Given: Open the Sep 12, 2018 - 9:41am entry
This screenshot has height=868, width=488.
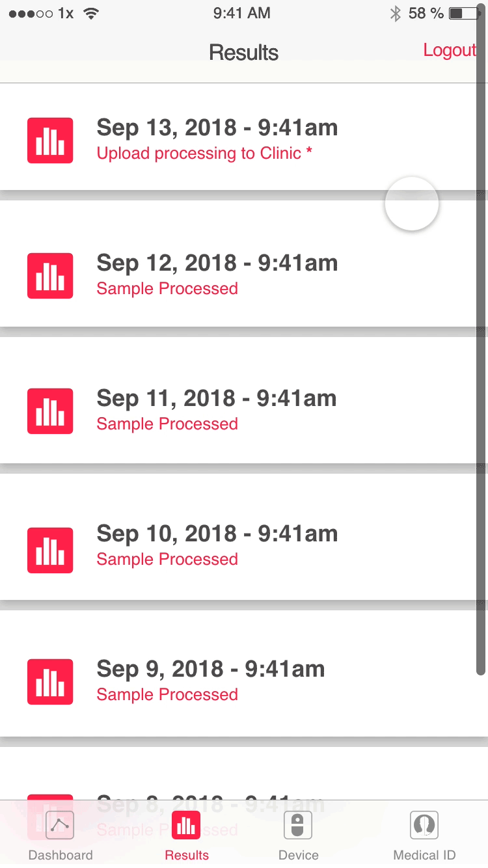Looking at the screenshot, I should click(x=217, y=264).
